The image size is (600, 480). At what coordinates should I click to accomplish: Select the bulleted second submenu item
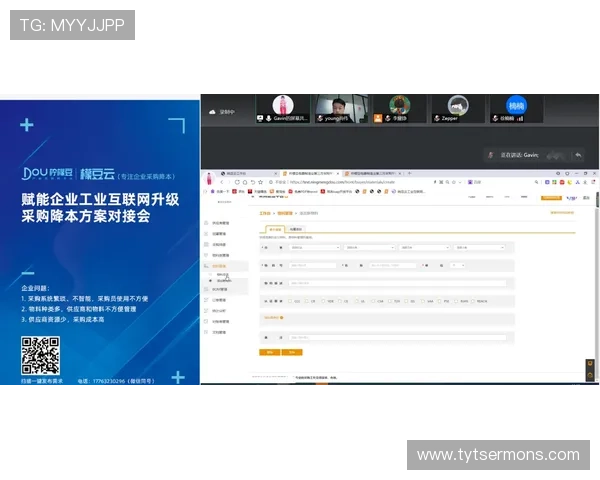(224, 281)
